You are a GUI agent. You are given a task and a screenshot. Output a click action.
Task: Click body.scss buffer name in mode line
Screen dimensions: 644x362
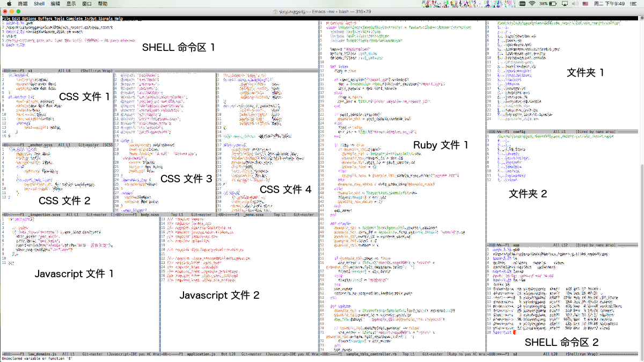[x=150, y=215]
